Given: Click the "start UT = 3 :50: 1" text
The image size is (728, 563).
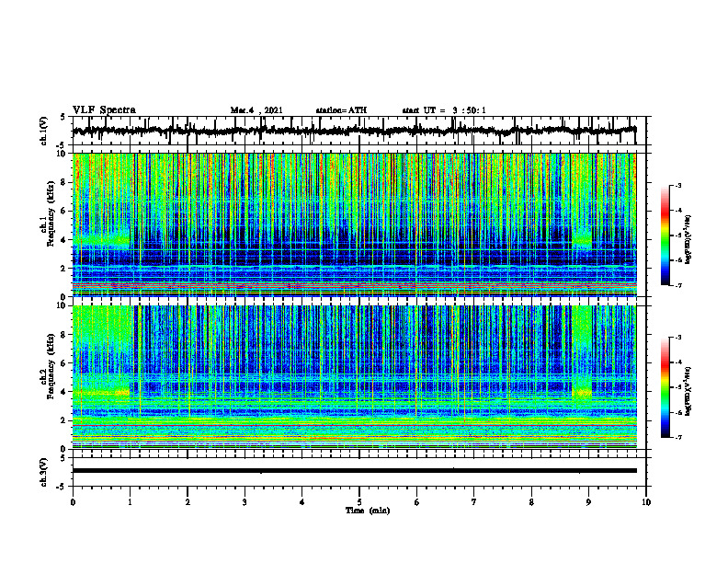Looking at the screenshot, I should 444,110.
